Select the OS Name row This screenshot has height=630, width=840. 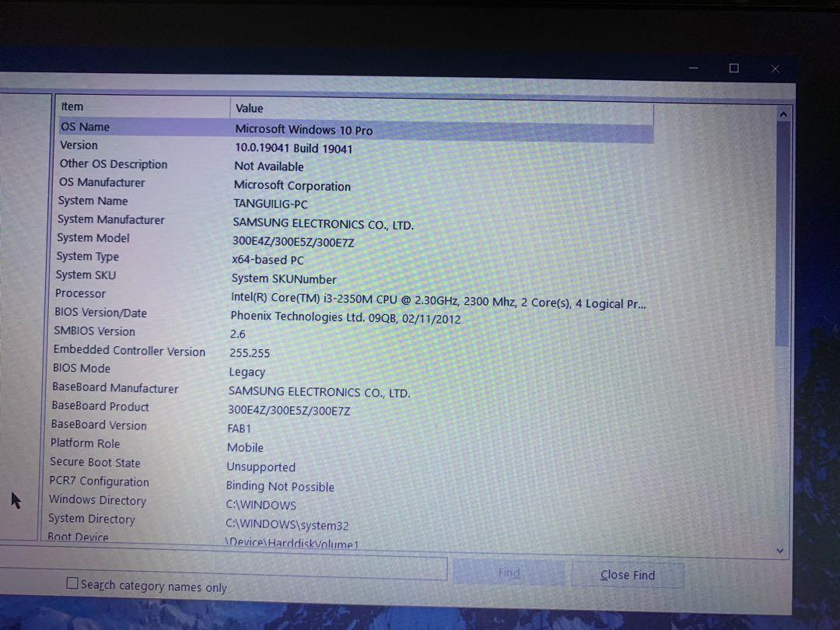(x=355, y=128)
